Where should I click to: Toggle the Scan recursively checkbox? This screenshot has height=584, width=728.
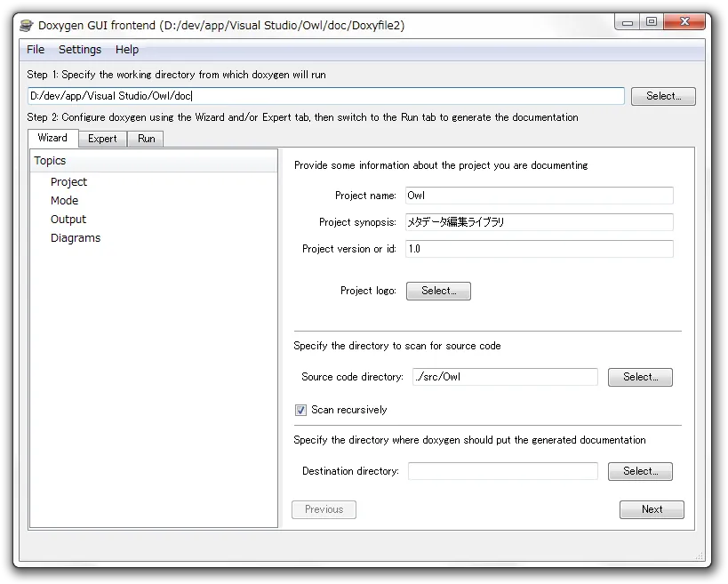point(300,410)
